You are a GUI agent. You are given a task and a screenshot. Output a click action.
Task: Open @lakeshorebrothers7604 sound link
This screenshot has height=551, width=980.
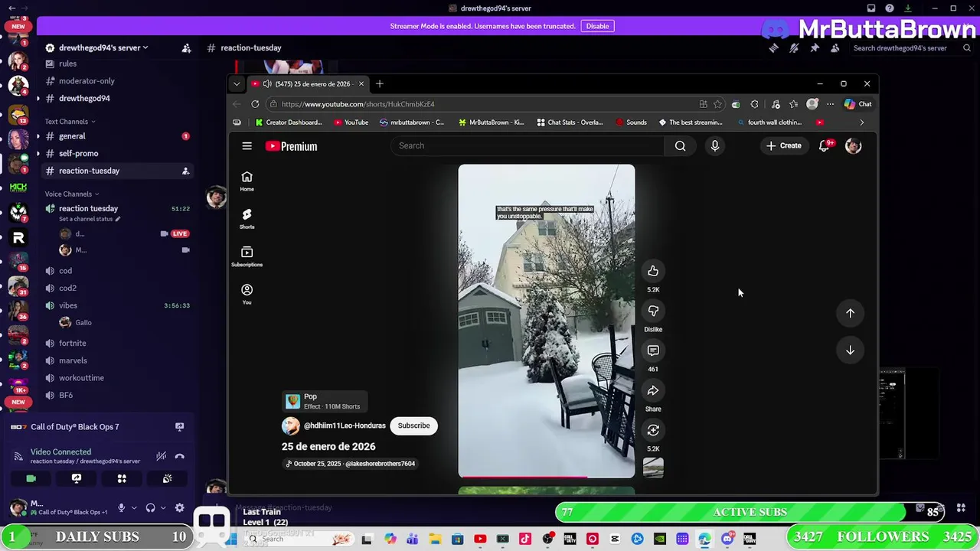pyautogui.click(x=351, y=464)
